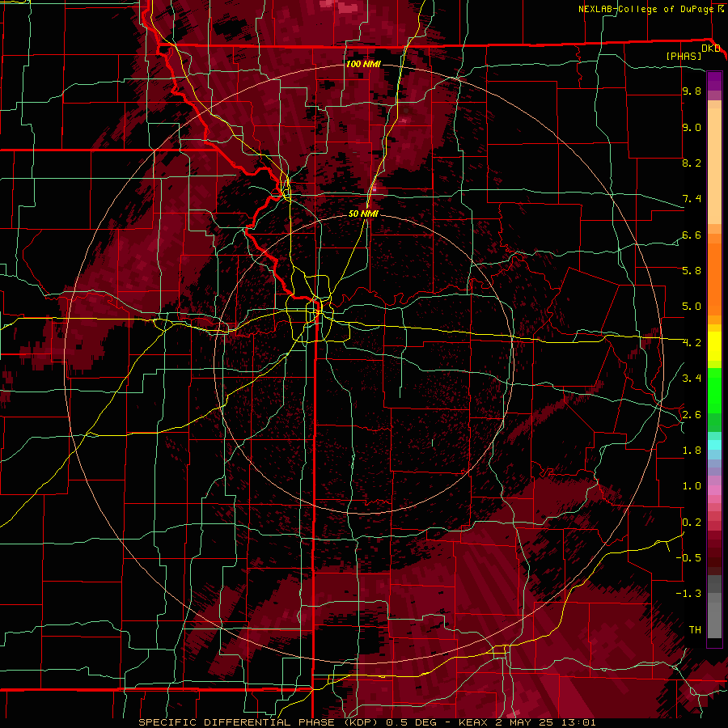Pick the pink segment of the color bar
This screenshot has width=728, height=728.
point(714,490)
